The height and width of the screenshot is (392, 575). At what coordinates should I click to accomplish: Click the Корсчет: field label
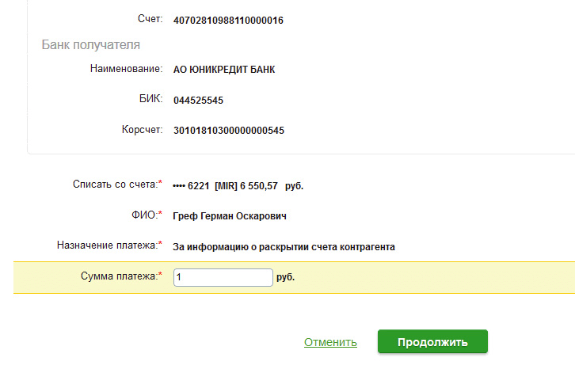pyautogui.click(x=139, y=129)
